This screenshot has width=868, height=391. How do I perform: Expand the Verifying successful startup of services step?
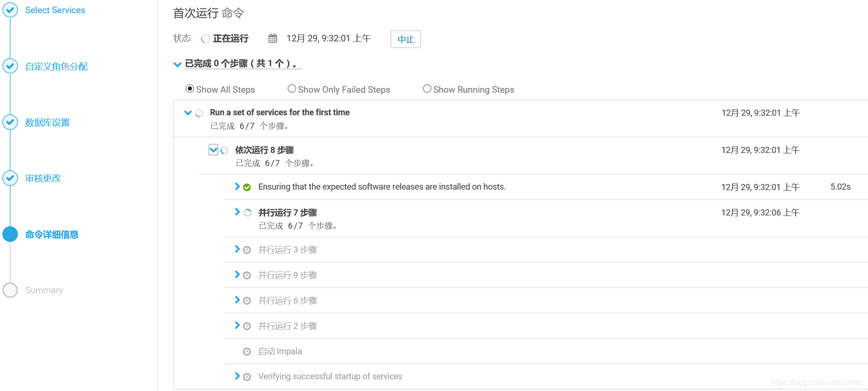coord(237,376)
